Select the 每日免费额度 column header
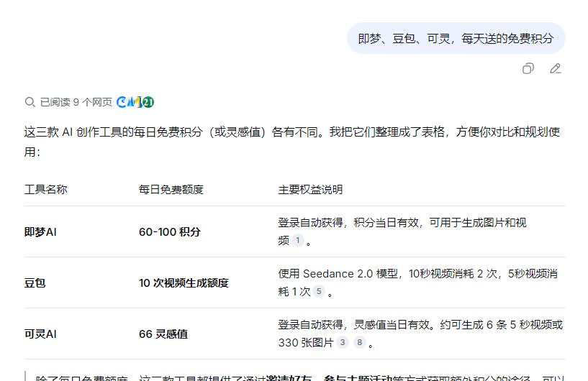 [x=171, y=190]
